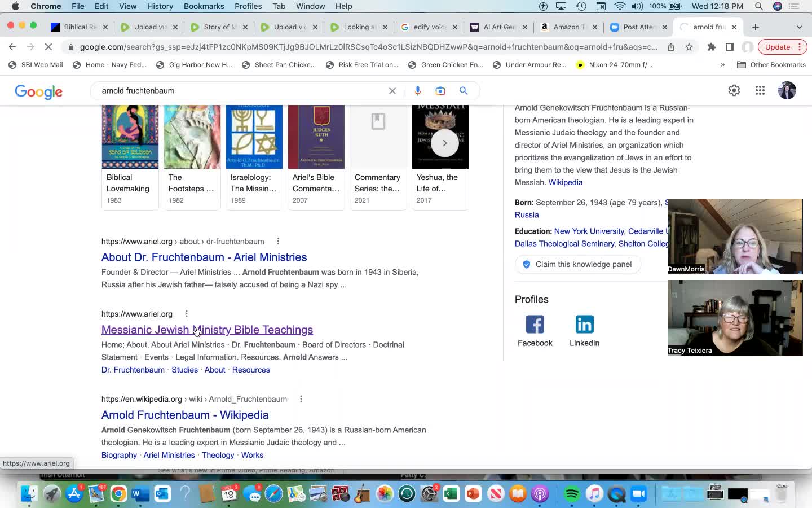Open Wi-Fi status menu

(620, 6)
